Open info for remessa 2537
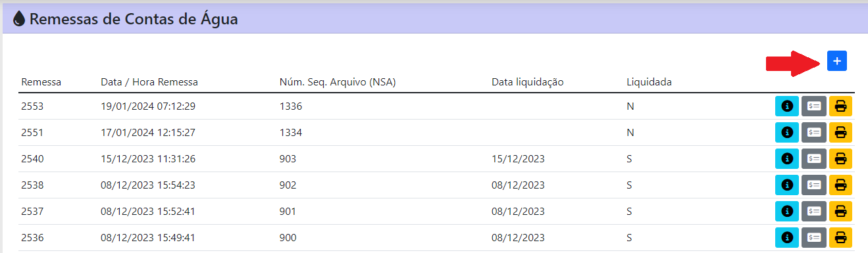The image size is (868, 253). 786,211
